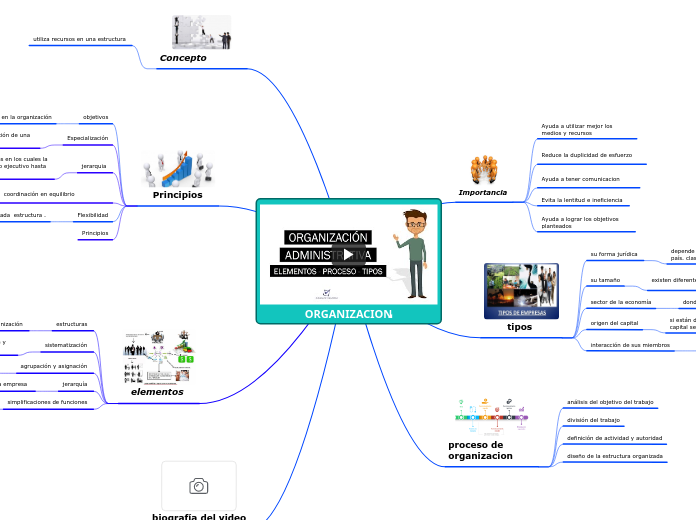696x520 pixels.
Task: Select the tipos branch label
Action: pos(520,327)
